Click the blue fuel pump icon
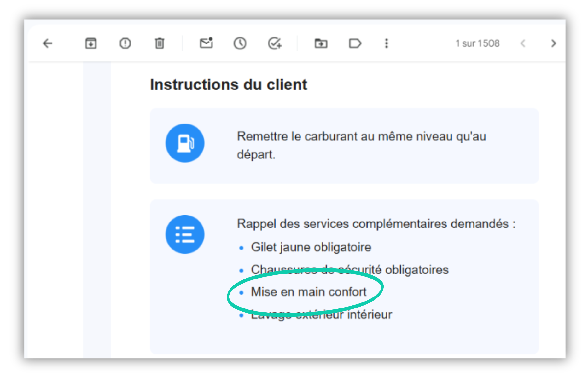The width and height of the screenshot is (588, 380). click(185, 143)
